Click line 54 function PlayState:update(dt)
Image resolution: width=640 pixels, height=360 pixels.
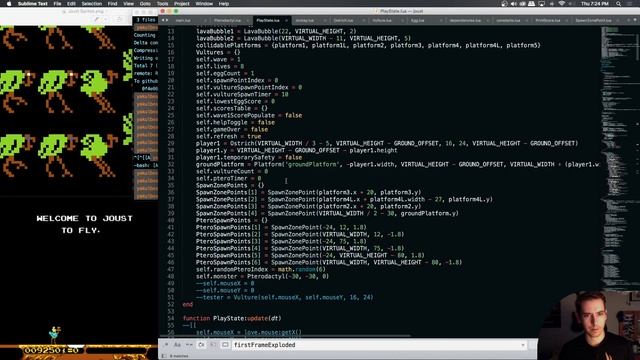(x=232, y=318)
